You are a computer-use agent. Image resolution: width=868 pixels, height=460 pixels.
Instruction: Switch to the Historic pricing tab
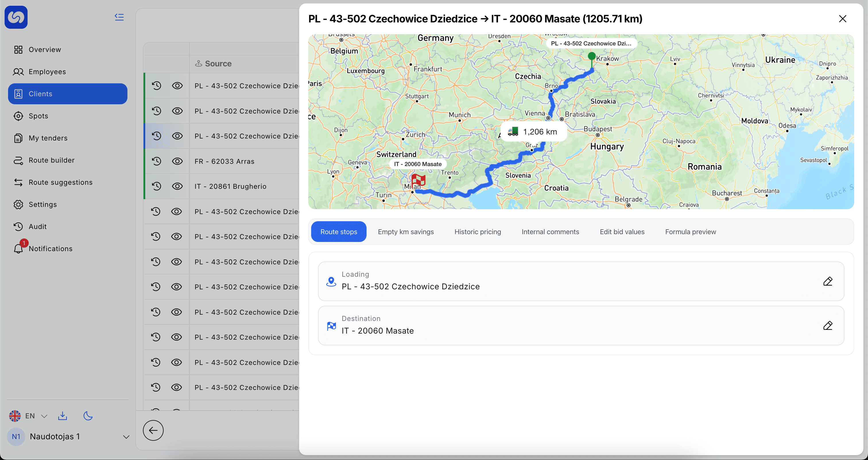tap(477, 232)
